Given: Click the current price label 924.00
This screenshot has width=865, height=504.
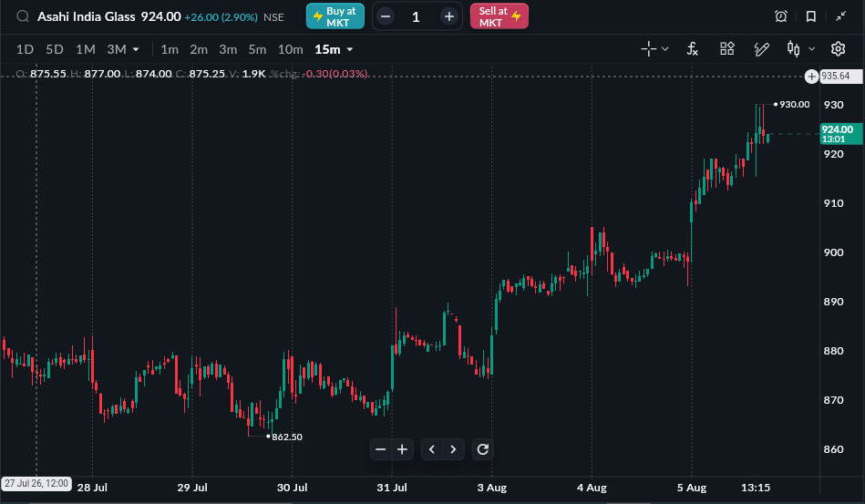Looking at the screenshot, I should click(x=840, y=134).
